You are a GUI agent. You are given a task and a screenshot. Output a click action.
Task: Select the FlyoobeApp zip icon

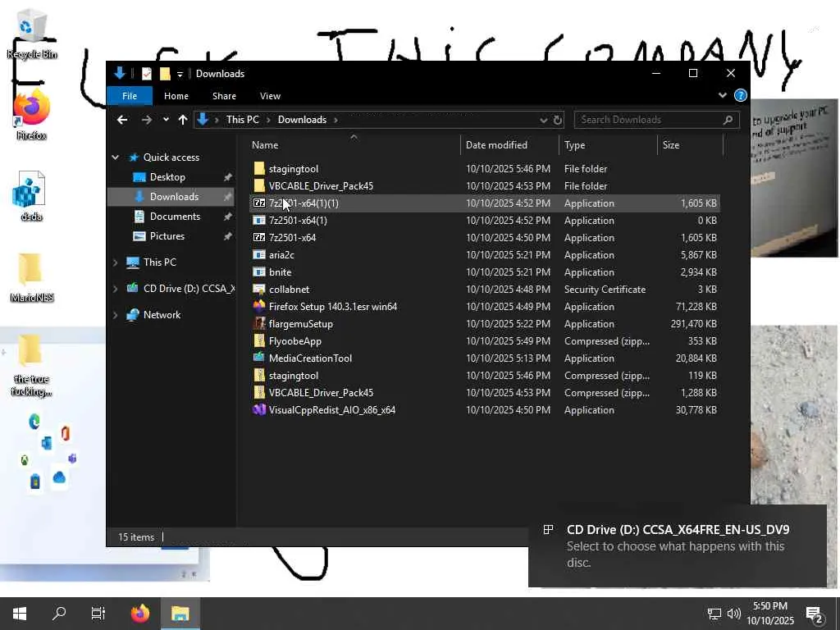point(259,341)
